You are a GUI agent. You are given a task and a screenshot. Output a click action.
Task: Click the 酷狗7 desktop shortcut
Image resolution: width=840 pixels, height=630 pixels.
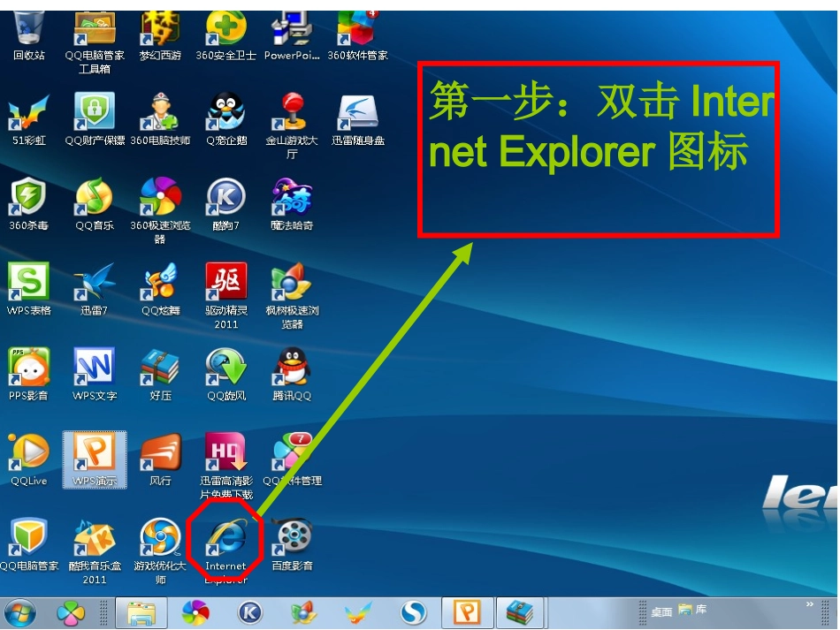(225, 204)
